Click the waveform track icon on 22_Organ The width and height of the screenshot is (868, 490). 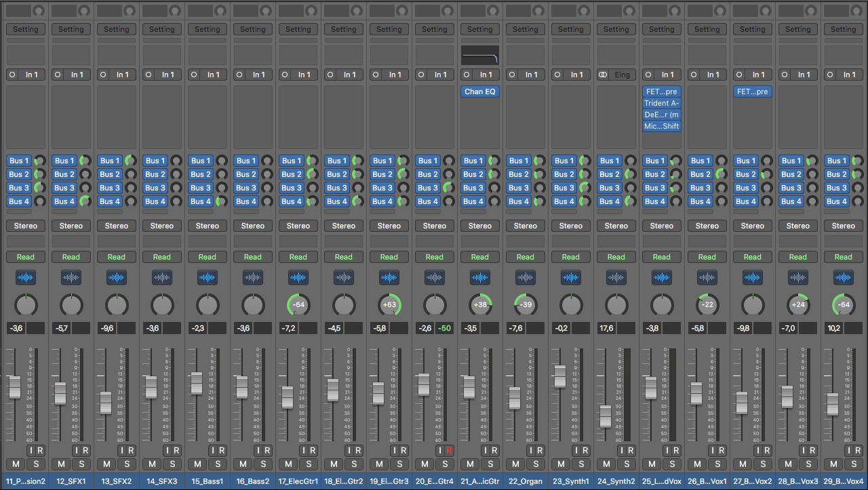click(x=526, y=278)
